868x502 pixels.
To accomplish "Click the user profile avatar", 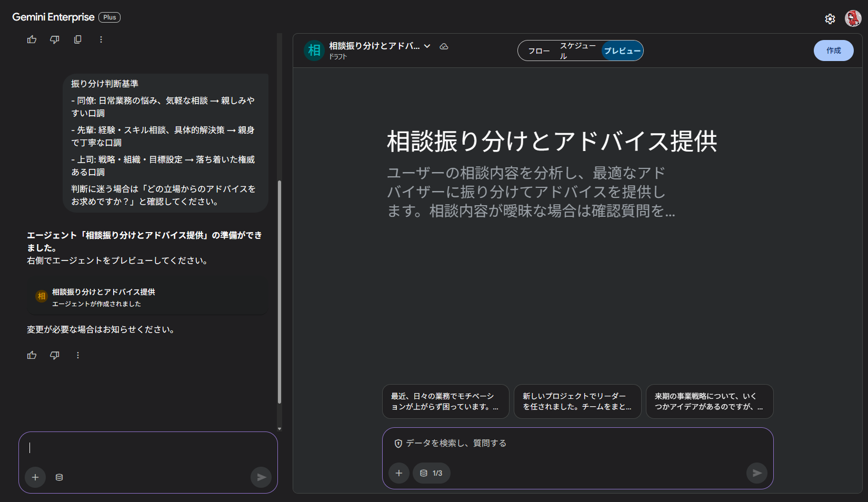I will coord(852,19).
